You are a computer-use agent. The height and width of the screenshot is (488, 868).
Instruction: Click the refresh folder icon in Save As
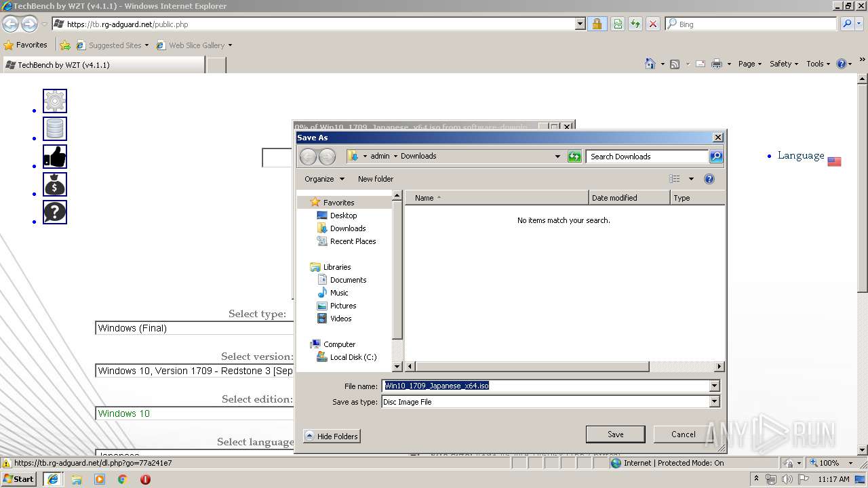click(x=574, y=157)
